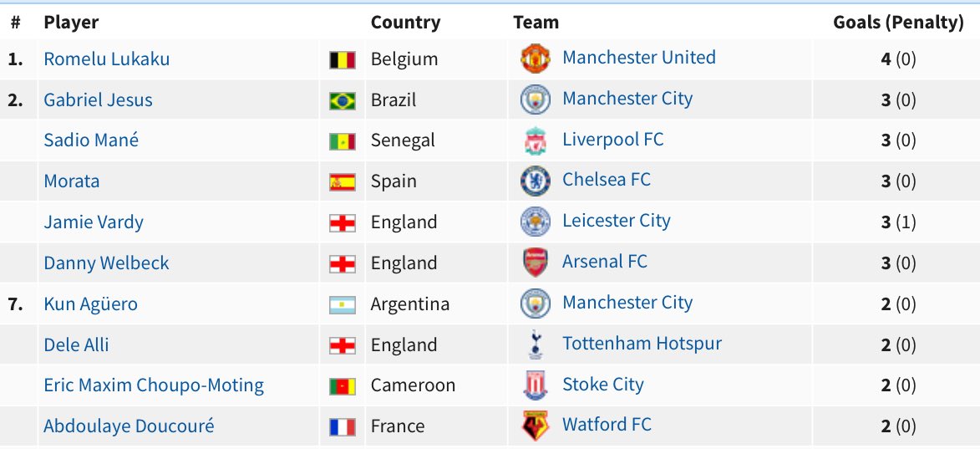Open the Manchester United team link
This screenshot has height=449, width=980.
[639, 57]
